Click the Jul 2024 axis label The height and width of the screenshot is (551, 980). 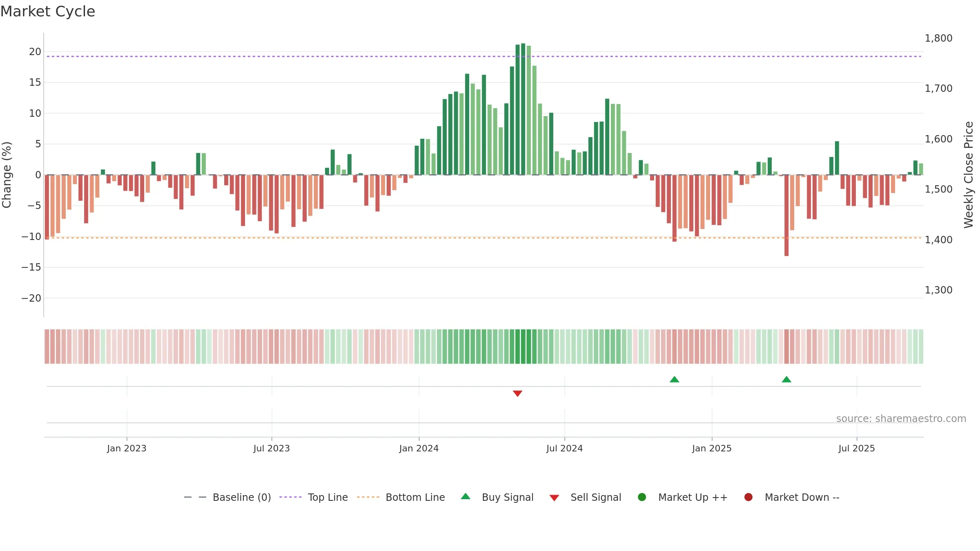coord(565,449)
